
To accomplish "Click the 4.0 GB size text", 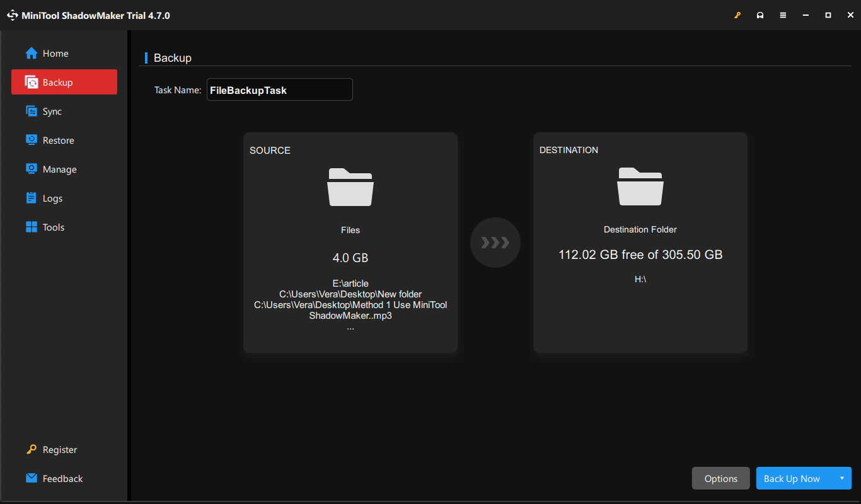I will click(x=350, y=258).
